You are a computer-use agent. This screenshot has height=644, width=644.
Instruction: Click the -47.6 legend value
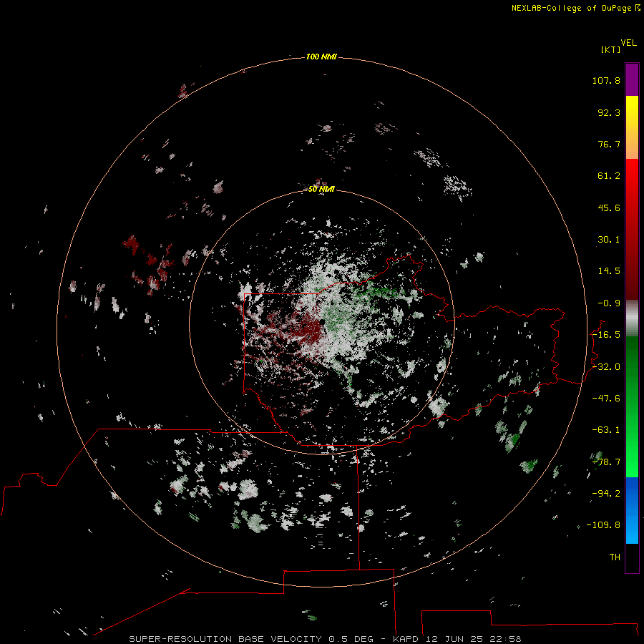(606, 399)
